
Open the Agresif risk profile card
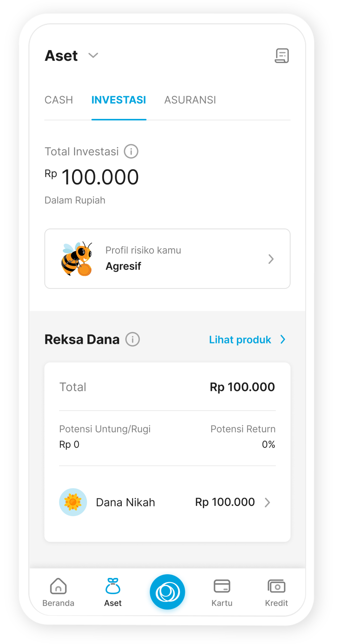coord(167,259)
